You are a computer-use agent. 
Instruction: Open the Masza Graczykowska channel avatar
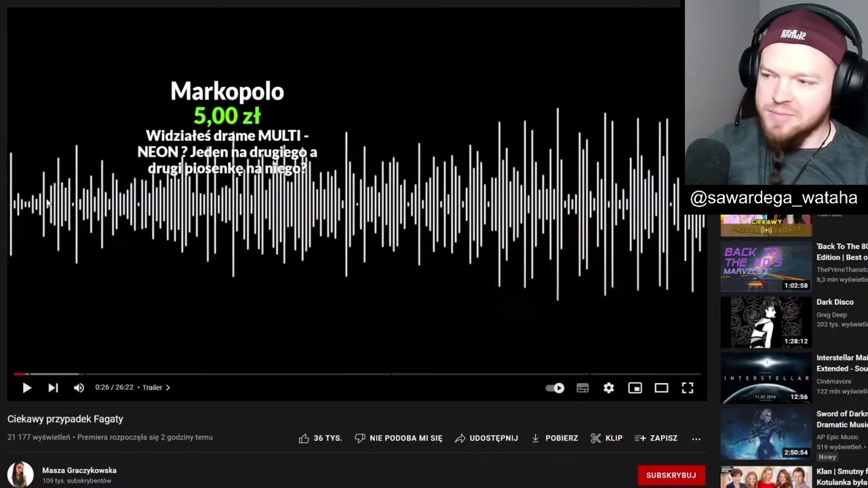(x=20, y=474)
